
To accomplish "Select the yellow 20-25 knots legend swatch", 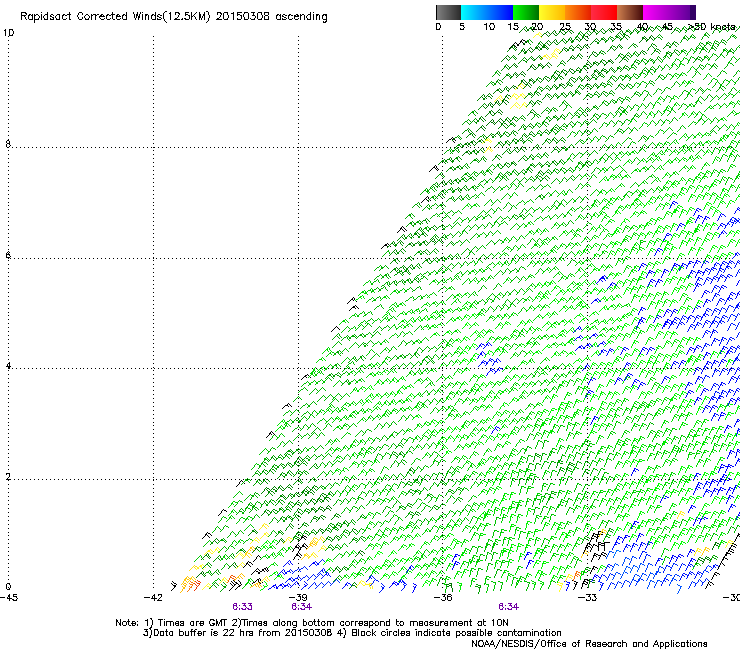I will point(552,12).
